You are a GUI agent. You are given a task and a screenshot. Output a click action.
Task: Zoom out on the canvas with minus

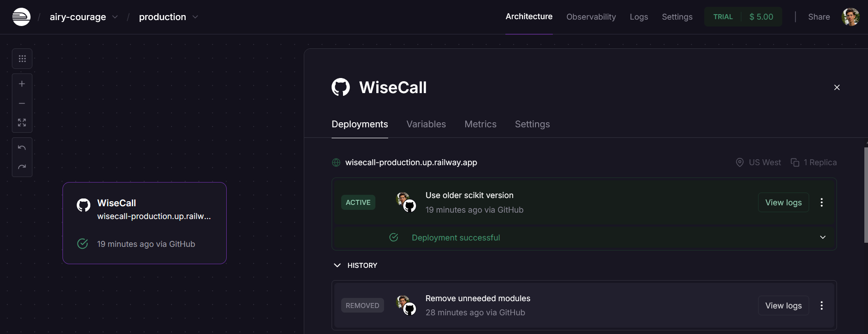pos(22,104)
